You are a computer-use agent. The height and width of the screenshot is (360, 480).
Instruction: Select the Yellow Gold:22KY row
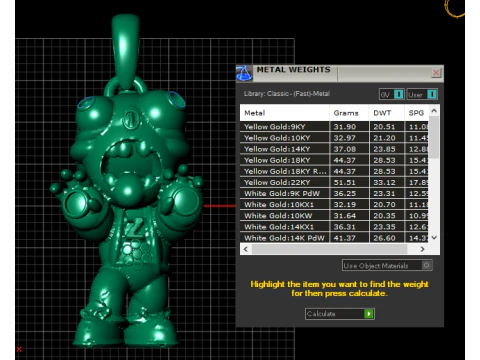(x=334, y=182)
